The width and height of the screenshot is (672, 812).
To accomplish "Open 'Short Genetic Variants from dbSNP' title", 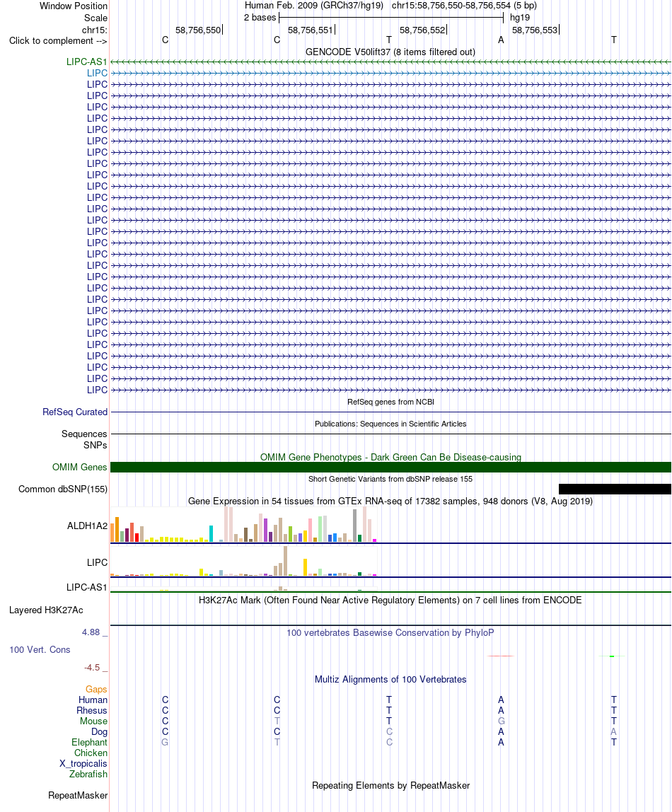I will point(390,479).
